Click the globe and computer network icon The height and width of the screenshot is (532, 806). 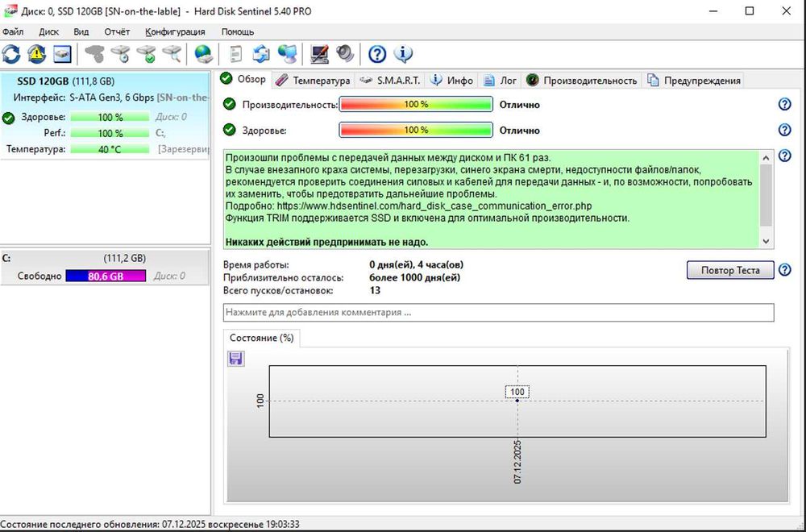[x=288, y=53]
